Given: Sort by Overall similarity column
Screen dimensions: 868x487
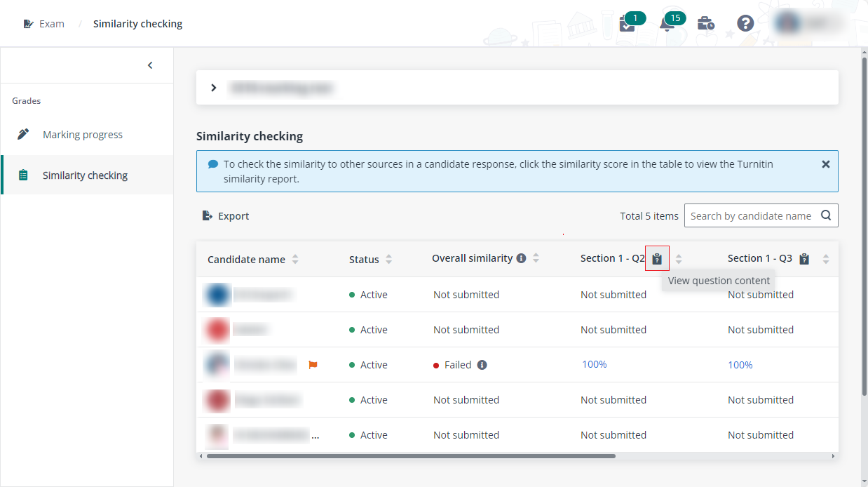Looking at the screenshot, I should pyautogui.click(x=536, y=258).
